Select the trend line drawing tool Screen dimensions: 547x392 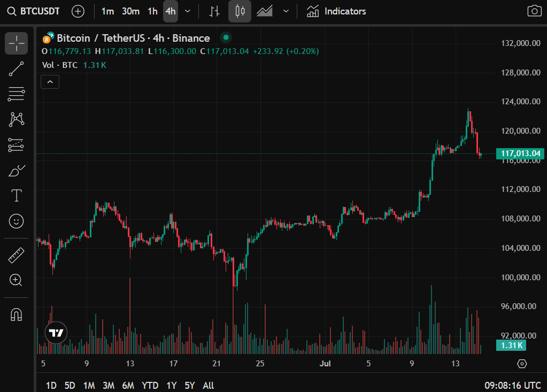(x=17, y=69)
